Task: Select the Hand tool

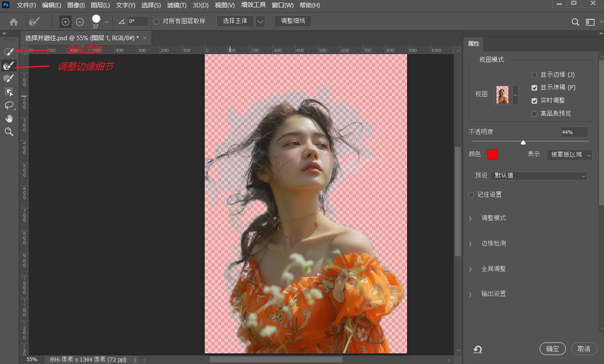Action: [9, 118]
